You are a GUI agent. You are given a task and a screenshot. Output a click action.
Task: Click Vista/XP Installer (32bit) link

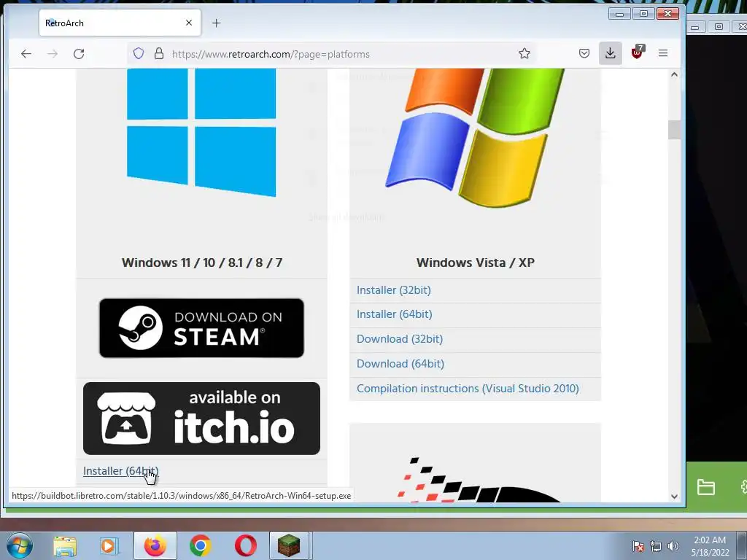[393, 290]
